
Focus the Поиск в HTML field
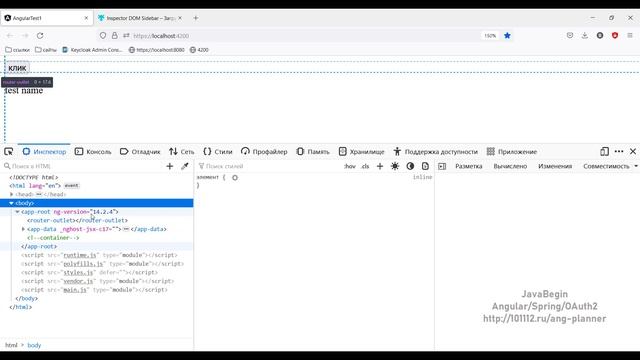pyautogui.click(x=84, y=166)
